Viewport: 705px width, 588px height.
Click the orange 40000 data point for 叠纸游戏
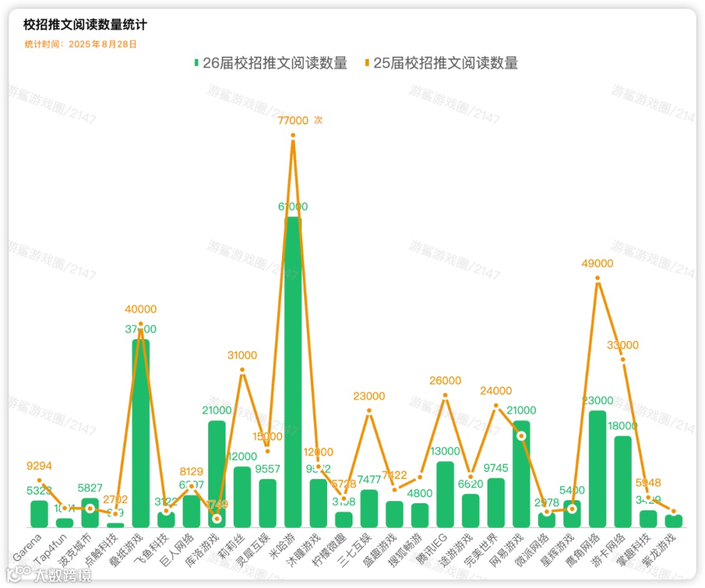click(x=141, y=324)
